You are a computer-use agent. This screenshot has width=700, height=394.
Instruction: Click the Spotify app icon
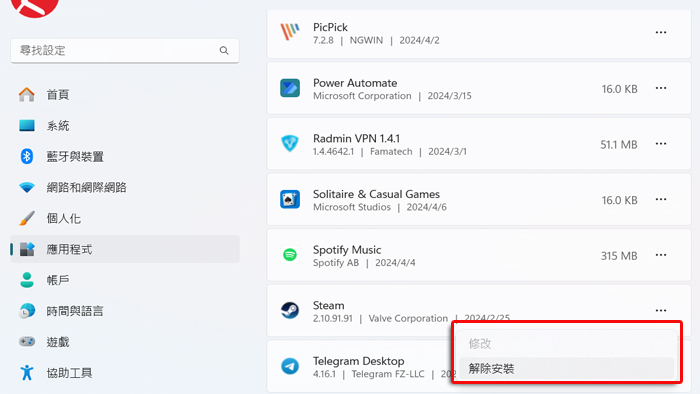point(290,255)
